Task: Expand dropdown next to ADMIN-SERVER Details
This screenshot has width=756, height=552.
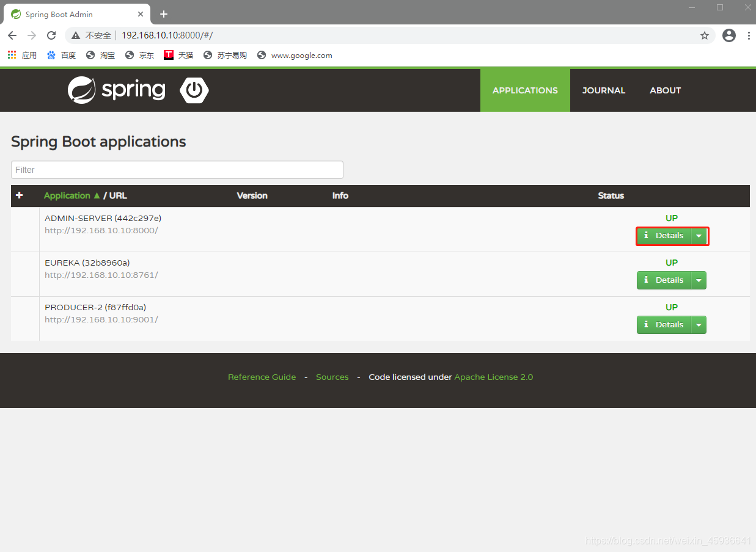Action: tap(699, 236)
